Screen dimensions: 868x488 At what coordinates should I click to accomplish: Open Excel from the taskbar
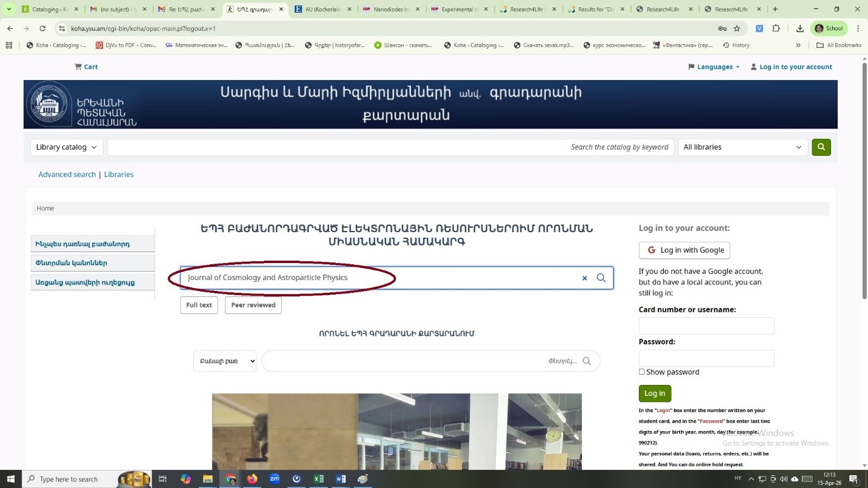point(318,479)
